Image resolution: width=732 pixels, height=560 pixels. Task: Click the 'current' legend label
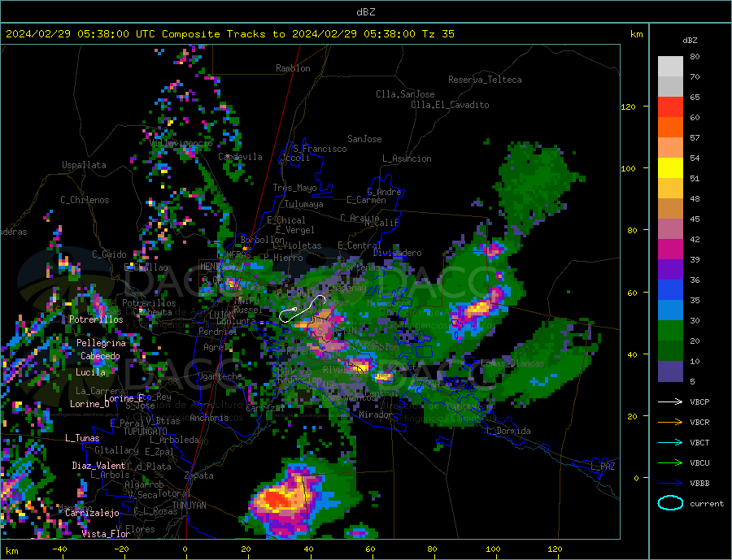point(706,504)
